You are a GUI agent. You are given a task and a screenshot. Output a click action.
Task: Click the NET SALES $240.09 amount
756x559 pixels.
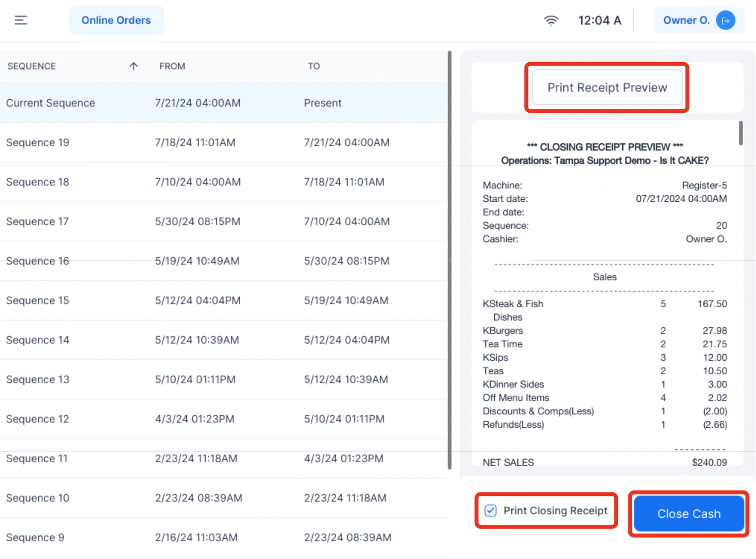[709, 463]
